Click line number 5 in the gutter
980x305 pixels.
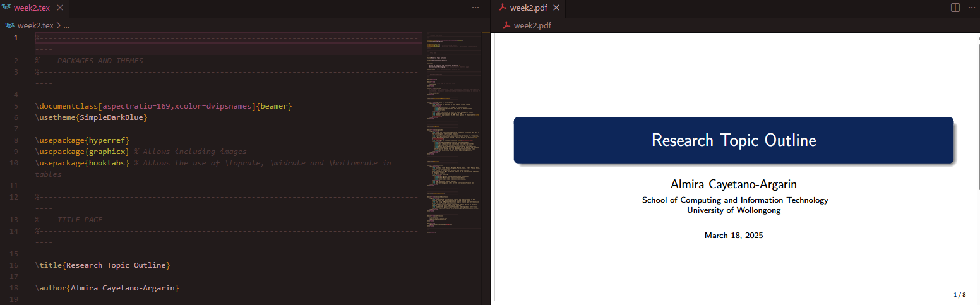click(16, 105)
